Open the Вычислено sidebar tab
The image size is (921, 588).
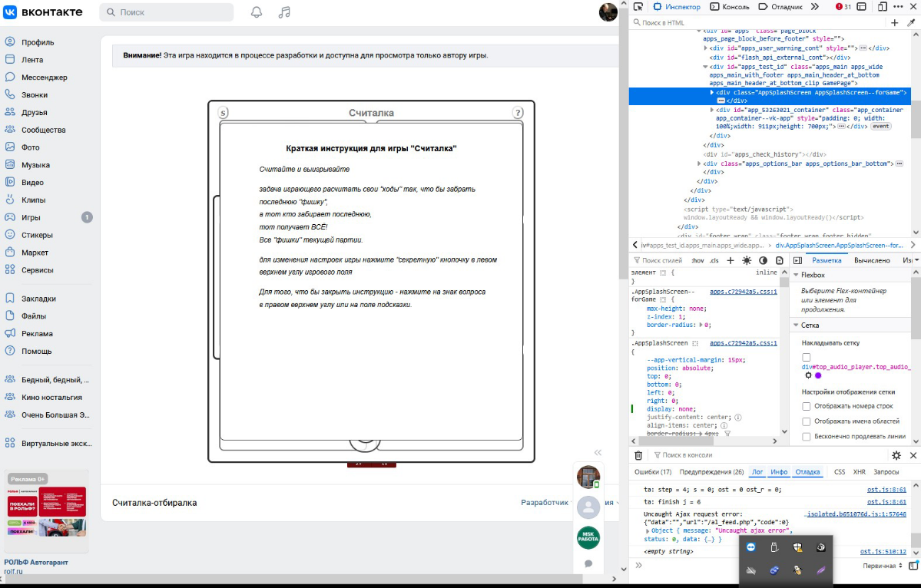coord(872,260)
